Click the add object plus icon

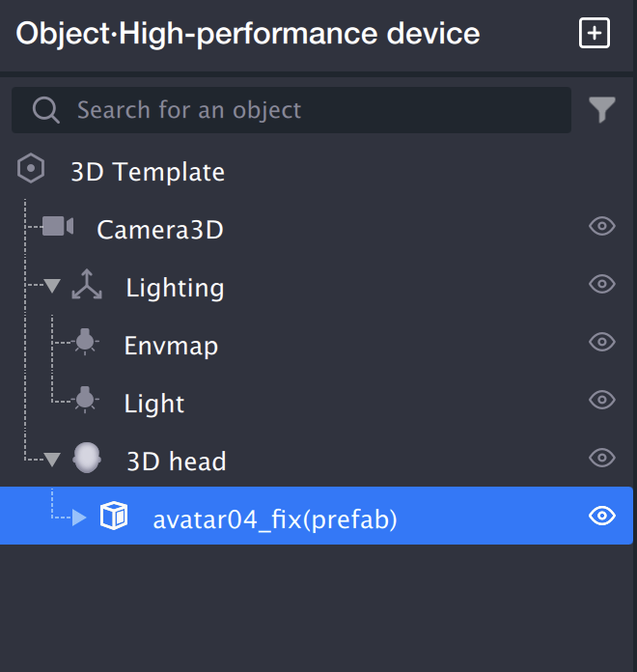click(595, 34)
